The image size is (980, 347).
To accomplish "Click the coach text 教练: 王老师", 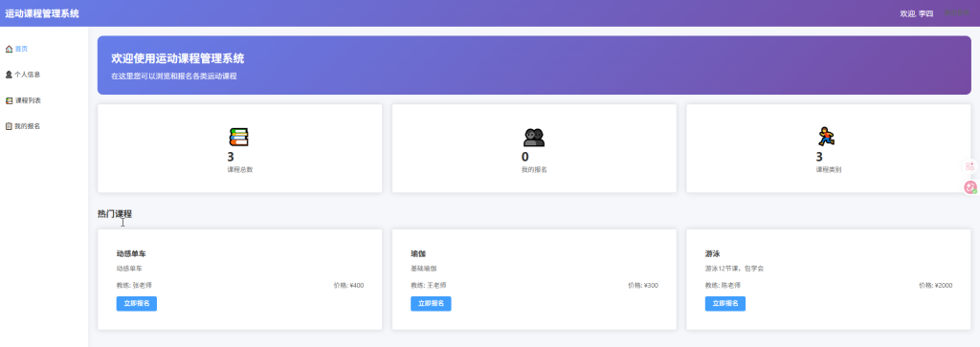I will point(428,286).
